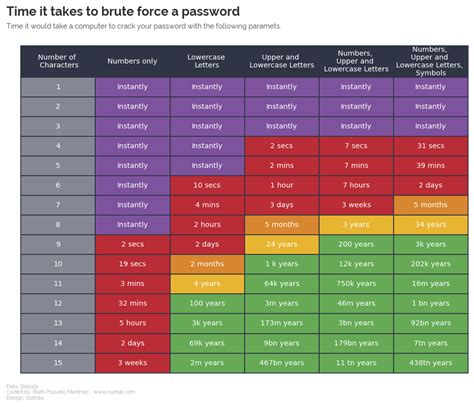Image resolution: width=474 pixels, height=407 pixels.
Task: Click the title "Time it takes to brute force a password"
Action: (123, 11)
